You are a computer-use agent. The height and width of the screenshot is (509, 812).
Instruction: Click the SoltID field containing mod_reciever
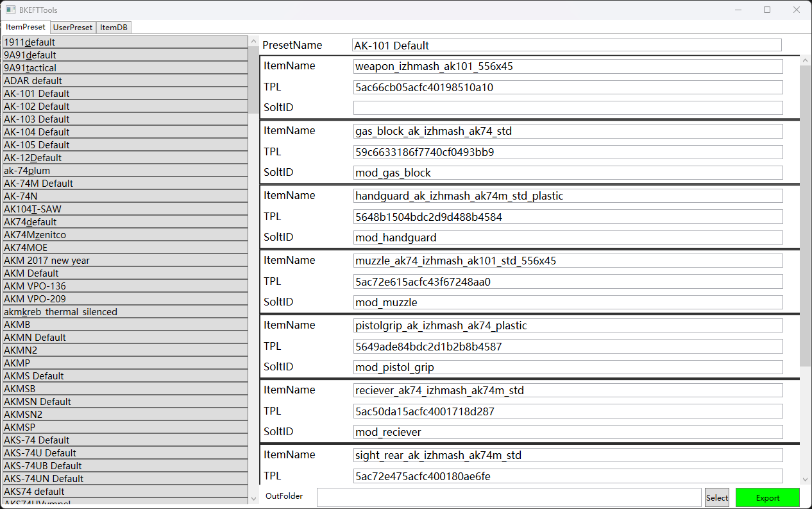(x=568, y=432)
